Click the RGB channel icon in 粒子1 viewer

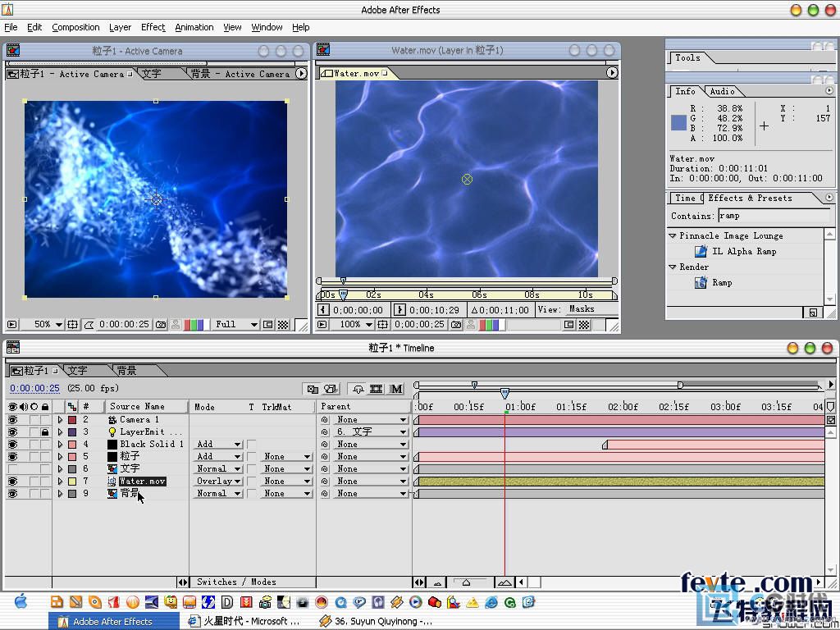tap(194, 325)
